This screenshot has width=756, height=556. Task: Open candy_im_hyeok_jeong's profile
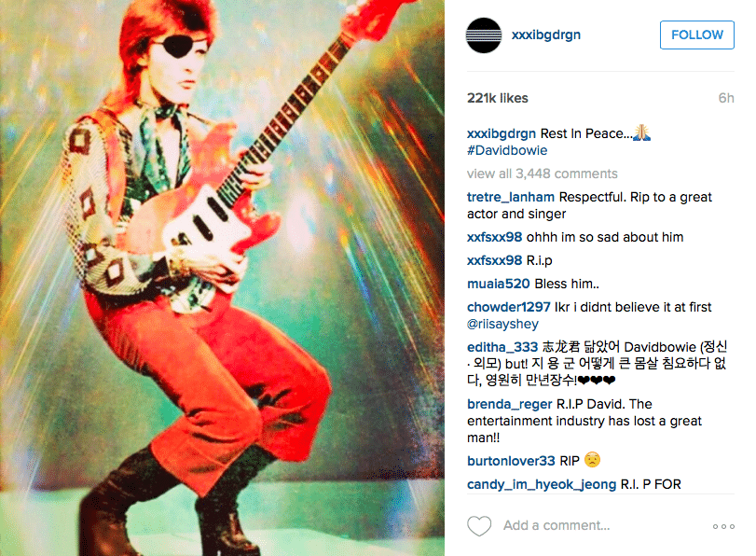point(542,484)
